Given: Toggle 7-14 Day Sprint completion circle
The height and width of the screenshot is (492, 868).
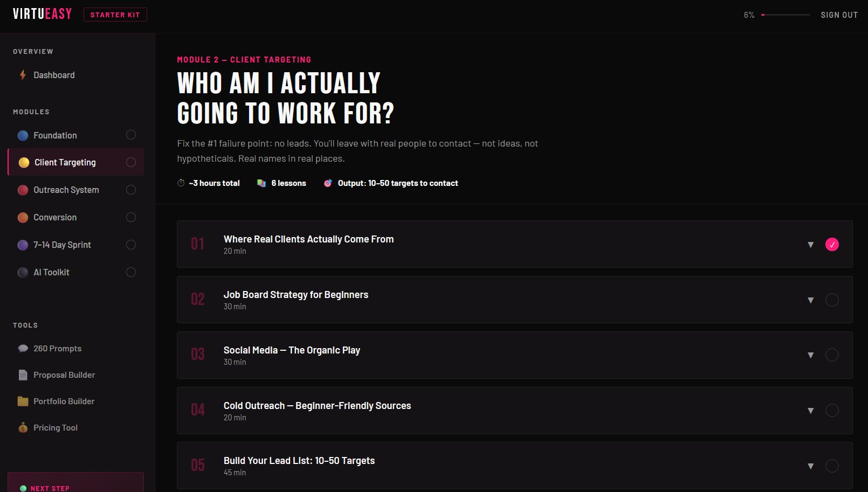Looking at the screenshot, I should click(x=131, y=245).
